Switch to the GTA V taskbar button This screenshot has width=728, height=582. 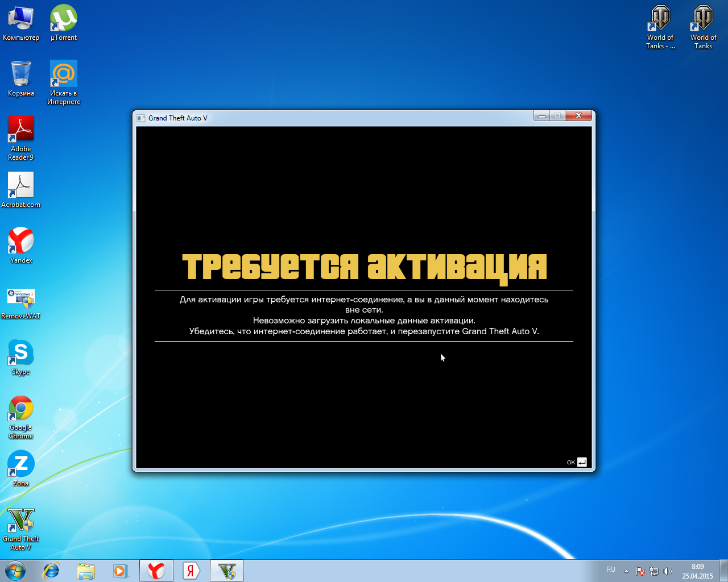point(227,571)
